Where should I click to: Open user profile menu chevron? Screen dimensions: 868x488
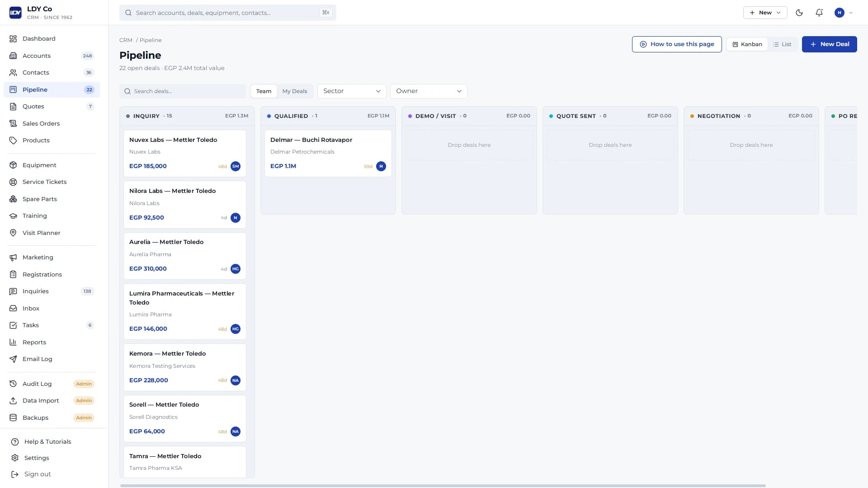coord(851,13)
